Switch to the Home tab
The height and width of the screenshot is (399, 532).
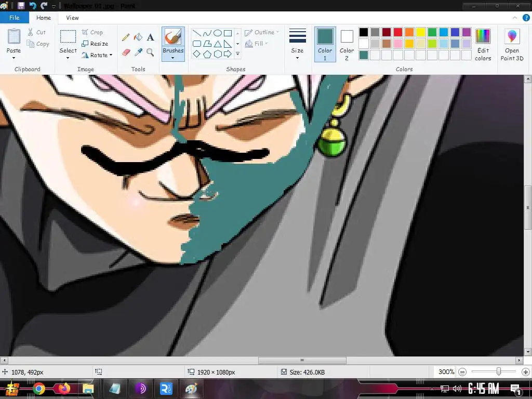[44, 18]
